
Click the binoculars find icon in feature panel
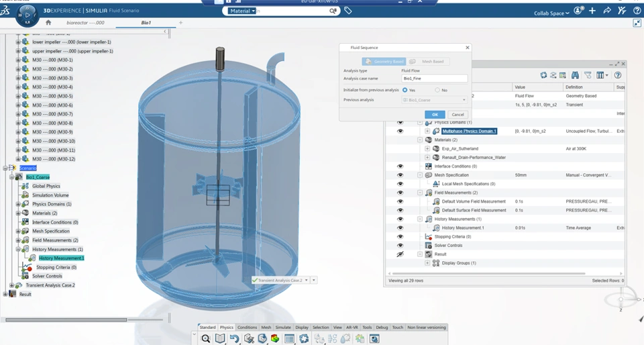coord(575,75)
